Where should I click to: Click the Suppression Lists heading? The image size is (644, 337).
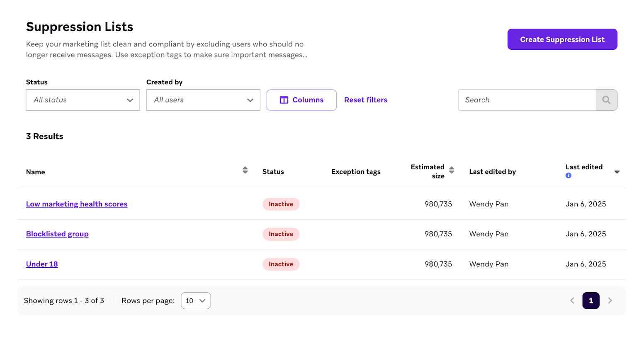point(80,27)
